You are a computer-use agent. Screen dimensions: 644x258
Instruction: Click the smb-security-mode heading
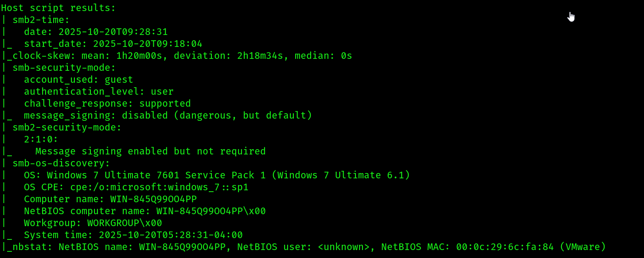pos(64,68)
